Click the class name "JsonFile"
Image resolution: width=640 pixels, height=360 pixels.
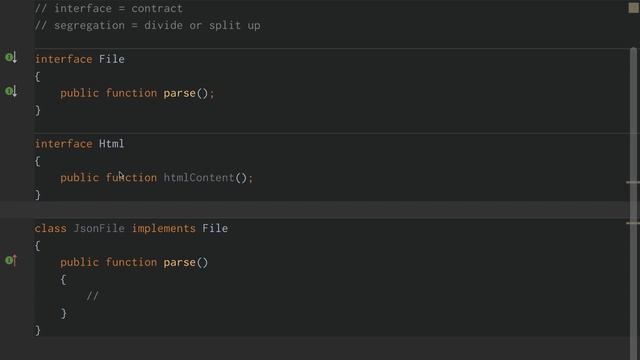tap(99, 228)
